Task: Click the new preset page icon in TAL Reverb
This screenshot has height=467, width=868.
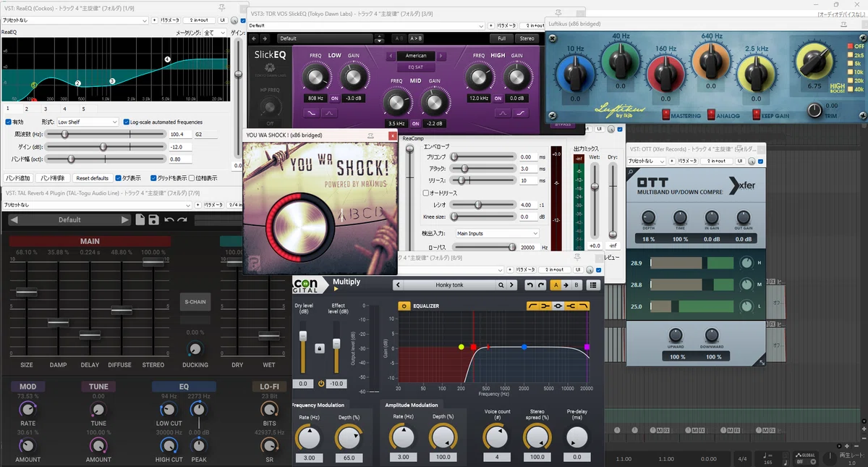Action: [x=140, y=220]
